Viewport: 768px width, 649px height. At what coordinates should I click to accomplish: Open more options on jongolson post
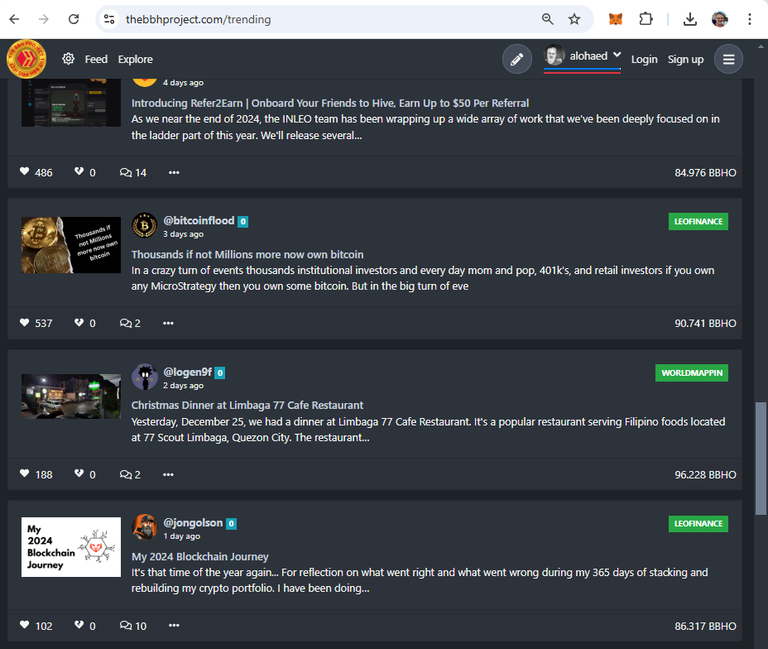pyautogui.click(x=174, y=625)
